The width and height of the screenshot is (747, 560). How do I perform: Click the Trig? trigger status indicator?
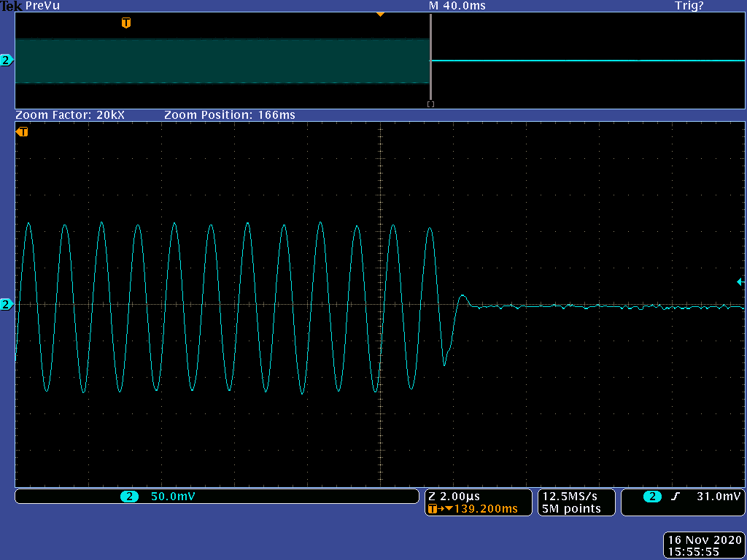coord(689,6)
